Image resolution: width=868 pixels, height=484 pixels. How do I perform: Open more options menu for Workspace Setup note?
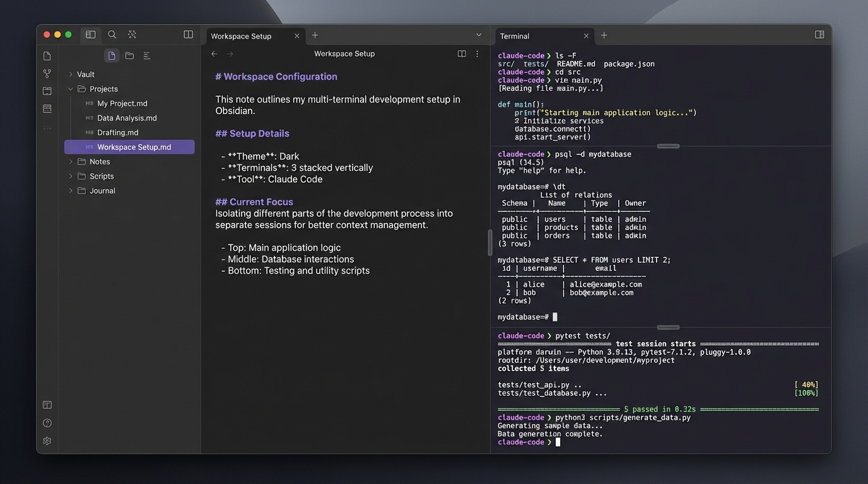[477, 54]
